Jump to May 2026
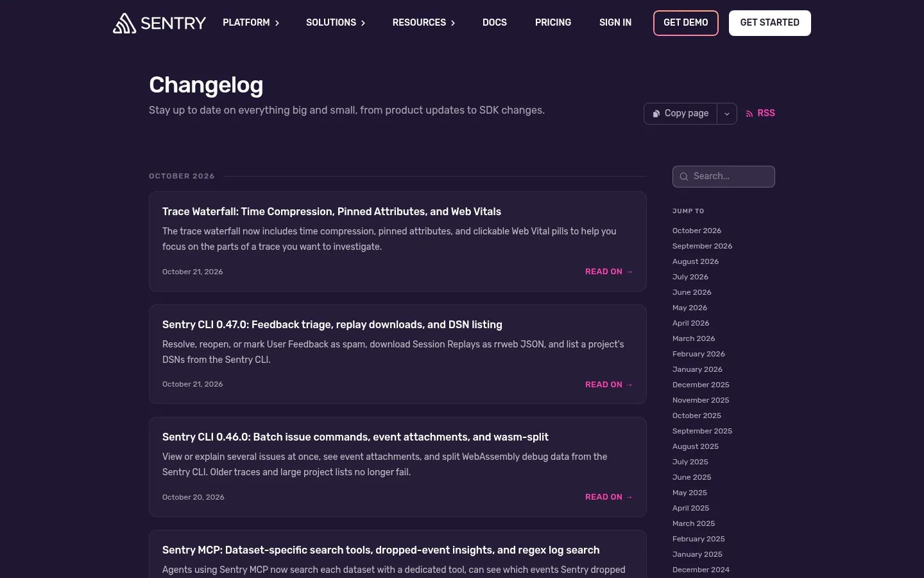 point(690,308)
